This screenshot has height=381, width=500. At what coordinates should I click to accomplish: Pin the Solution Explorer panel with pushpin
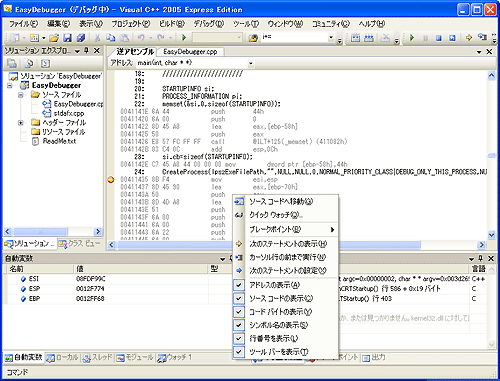(x=87, y=51)
